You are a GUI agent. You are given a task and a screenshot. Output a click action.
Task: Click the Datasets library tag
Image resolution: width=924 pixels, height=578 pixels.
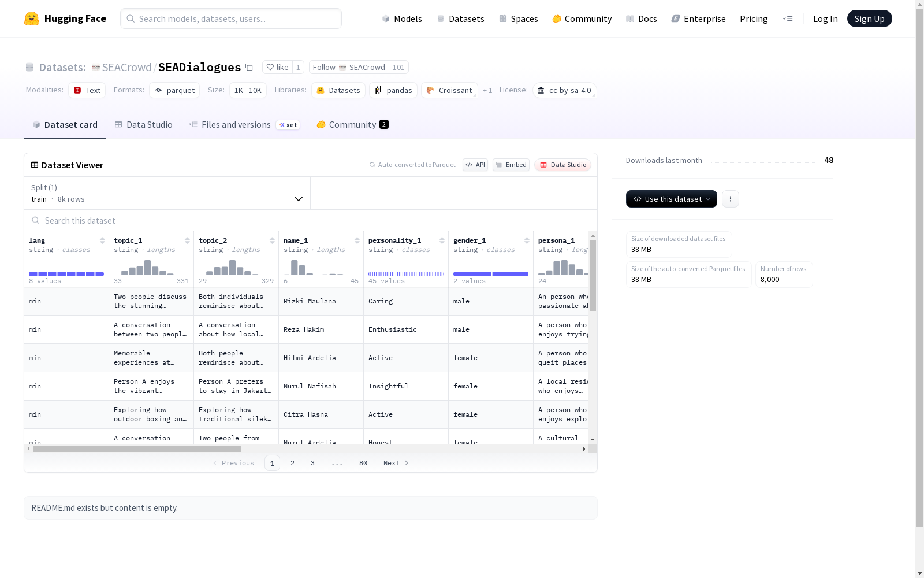[338, 90]
